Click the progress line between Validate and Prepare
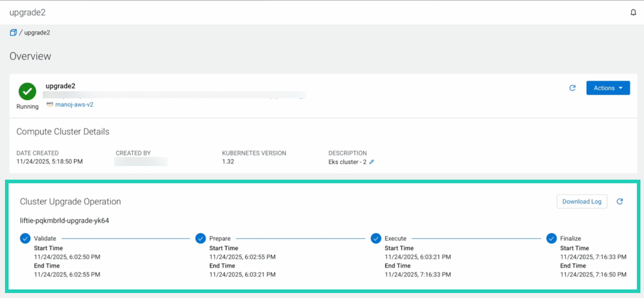 (x=126, y=238)
